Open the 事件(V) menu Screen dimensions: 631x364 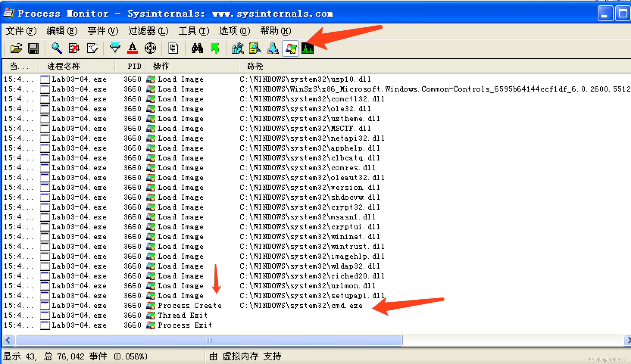103,31
